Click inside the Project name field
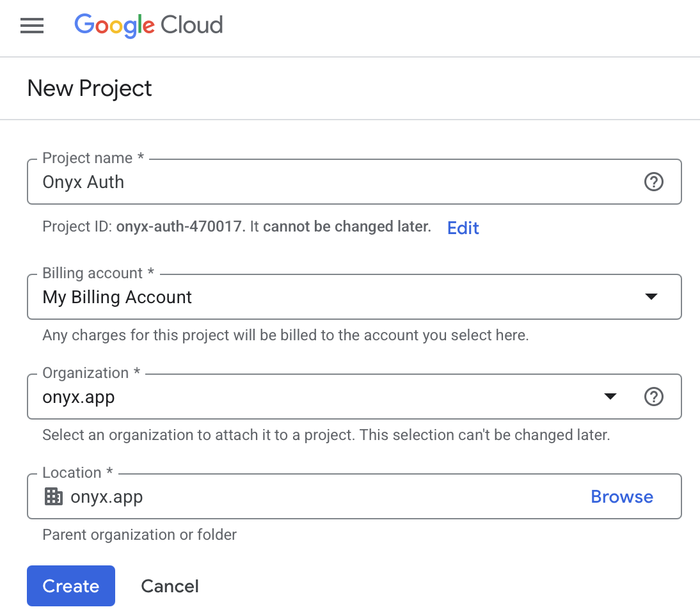This screenshot has width=700, height=614. 256,182
